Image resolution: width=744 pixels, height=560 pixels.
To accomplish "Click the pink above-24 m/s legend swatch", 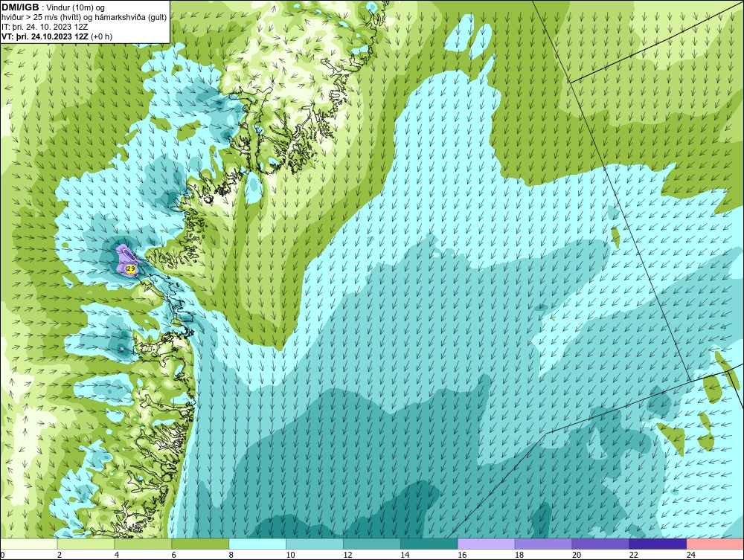I will [715, 544].
